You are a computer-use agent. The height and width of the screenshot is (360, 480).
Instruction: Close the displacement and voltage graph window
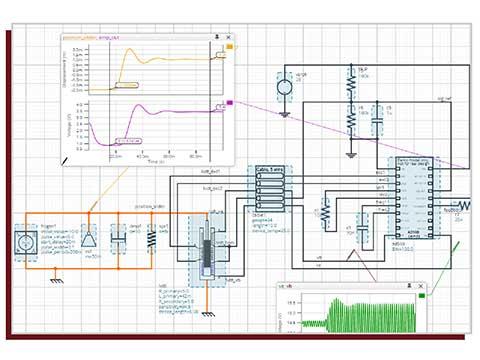228,37
